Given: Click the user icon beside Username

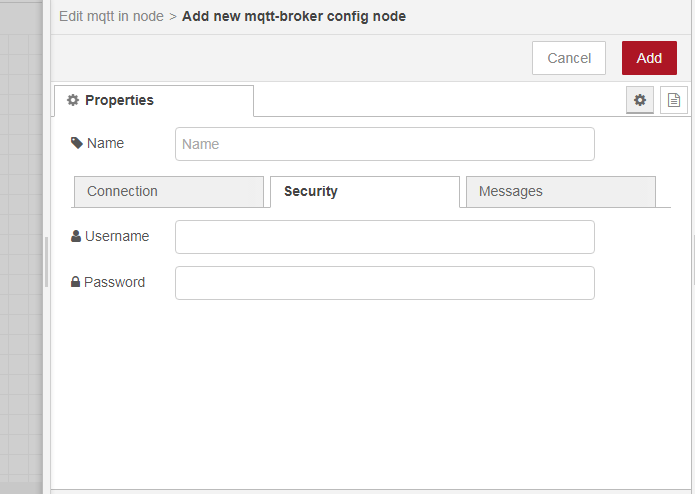Looking at the screenshot, I should pos(77,237).
